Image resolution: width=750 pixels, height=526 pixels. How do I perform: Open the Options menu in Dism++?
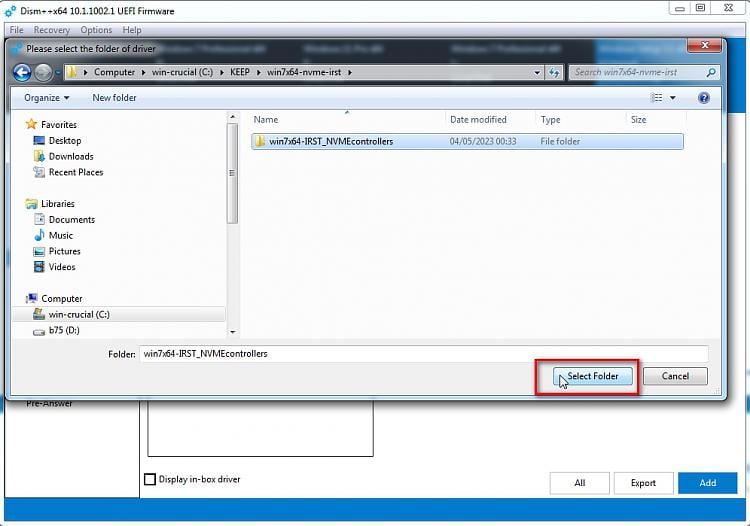(x=96, y=30)
